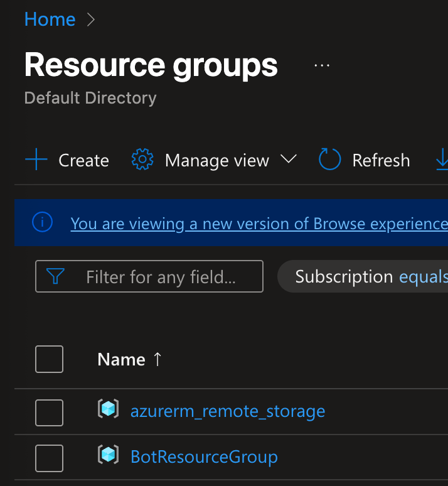Image resolution: width=448 pixels, height=486 pixels.
Task: Click the azurerm_remote_storage resource group icon
Action: [109, 410]
